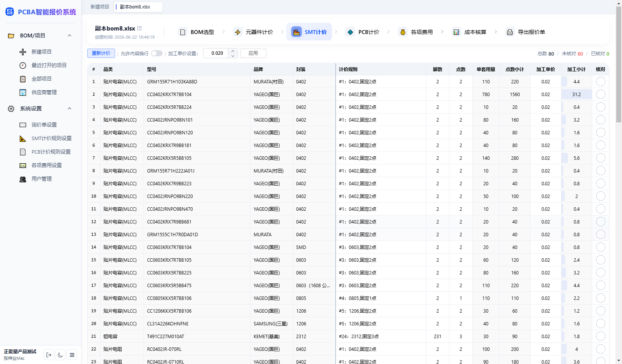The height and width of the screenshot is (364, 622).
Task: Open the 新建项目 tab
Action: [100, 7]
